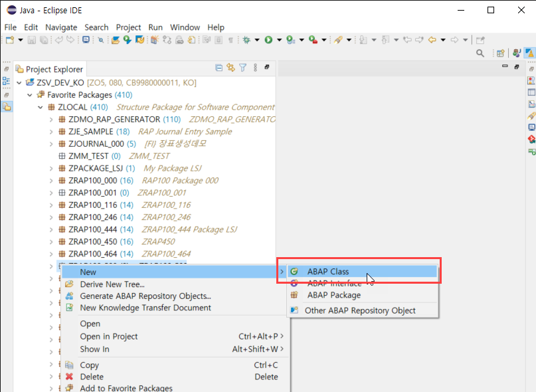The height and width of the screenshot is (392, 536).
Task: Click the green Run play icon
Action: 269,40
